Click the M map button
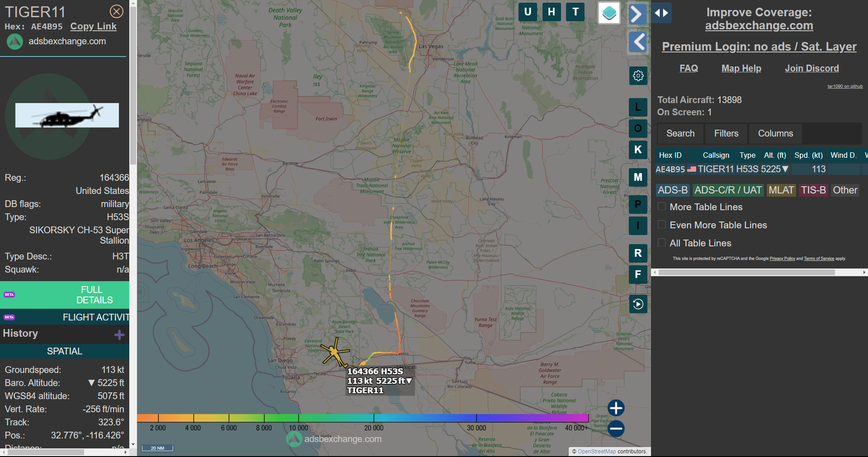 638,177
